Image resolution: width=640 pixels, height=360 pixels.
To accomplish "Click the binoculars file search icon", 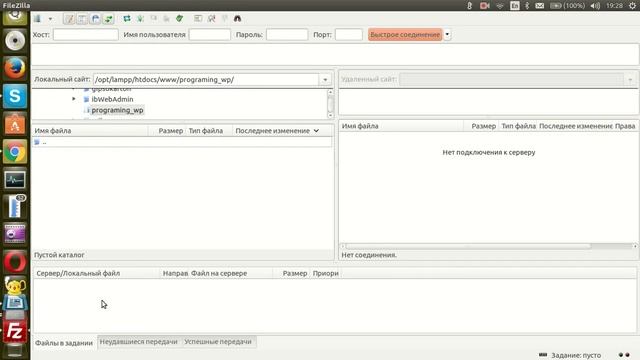I will coord(237,19).
